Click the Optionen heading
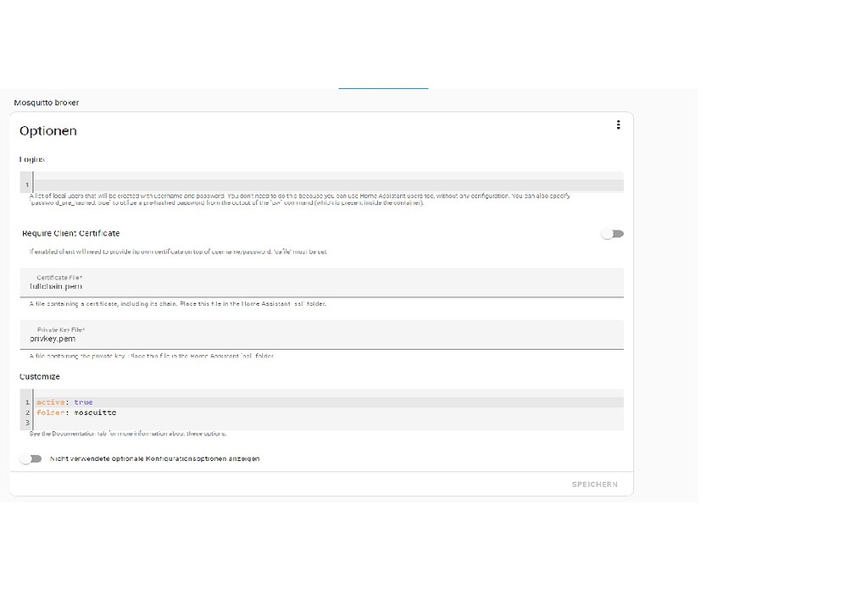Screen dimensions: 868x593 click(48, 131)
